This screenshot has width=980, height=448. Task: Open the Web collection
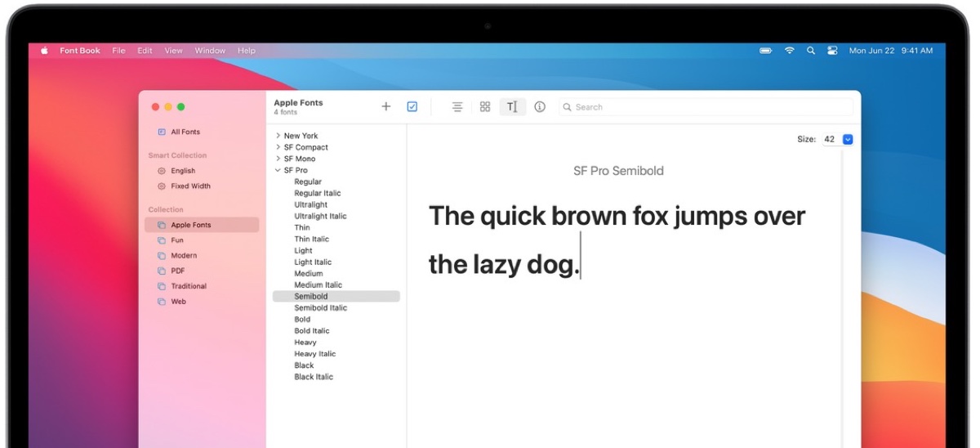178,302
